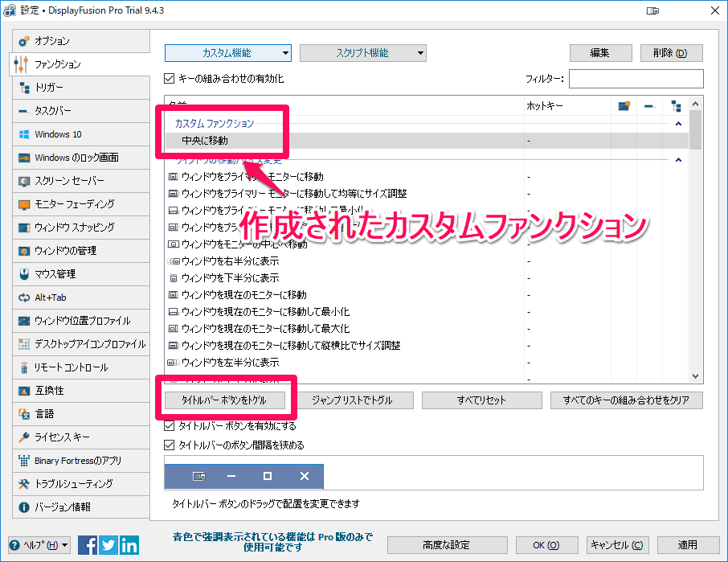Click the title bar button column header icon
The width and height of the screenshot is (728, 562).
click(624, 106)
